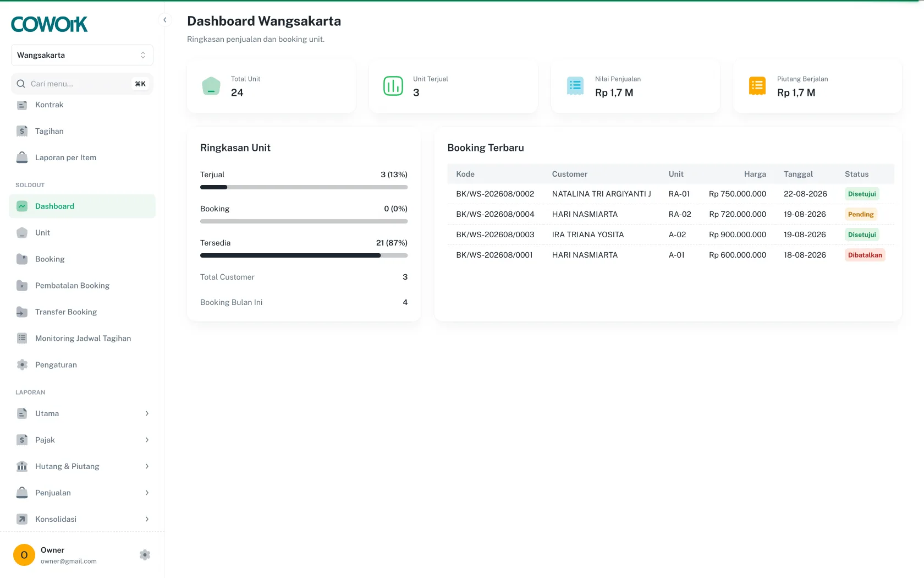Viewport: 924px width, 578px height.
Task: Open Transfer Booking page
Action: (x=82, y=312)
